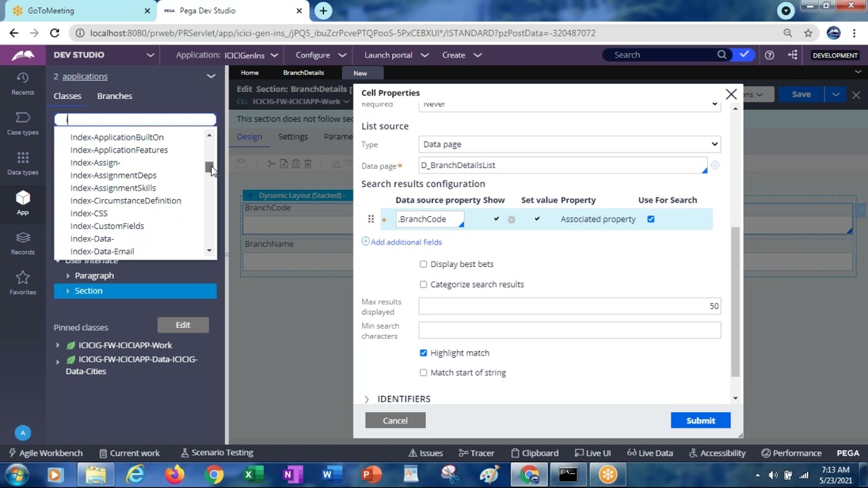The width and height of the screenshot is (868, 488).
Task: Expand the ICICIG-FW-ICICIAPP-Work pinned class
Action: [58, 346]
